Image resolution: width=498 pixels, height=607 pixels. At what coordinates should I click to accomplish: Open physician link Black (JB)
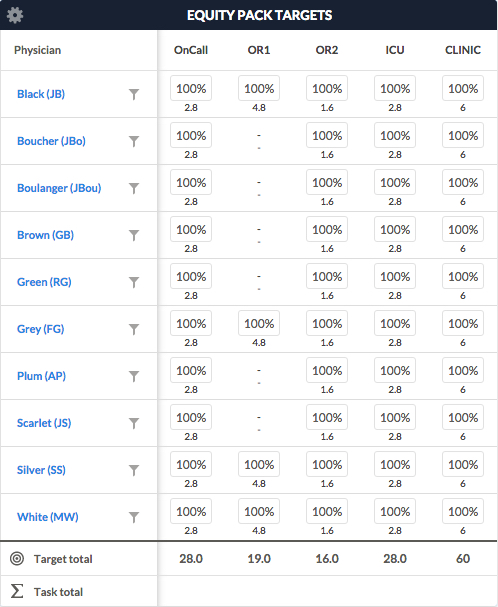[x=41, y=94]
